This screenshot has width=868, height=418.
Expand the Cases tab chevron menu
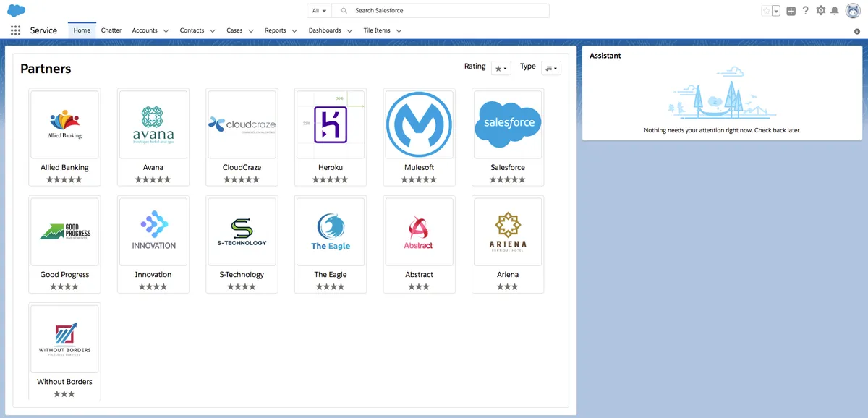point(251,31)
